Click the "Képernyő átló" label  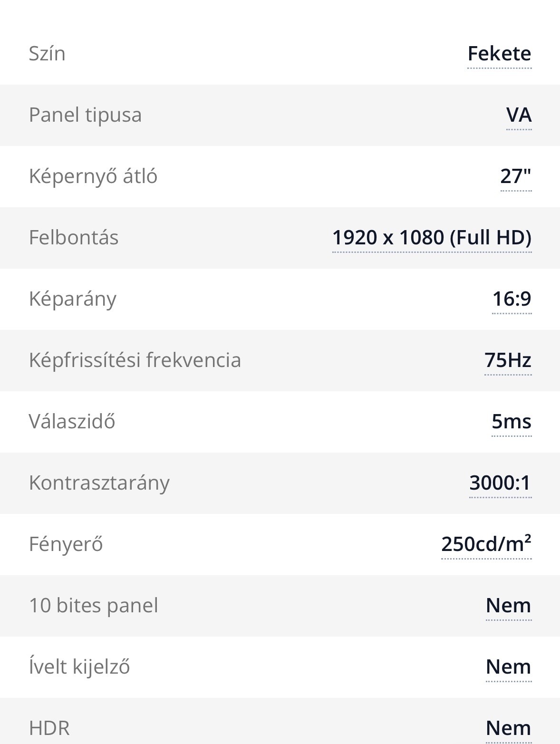93,176
